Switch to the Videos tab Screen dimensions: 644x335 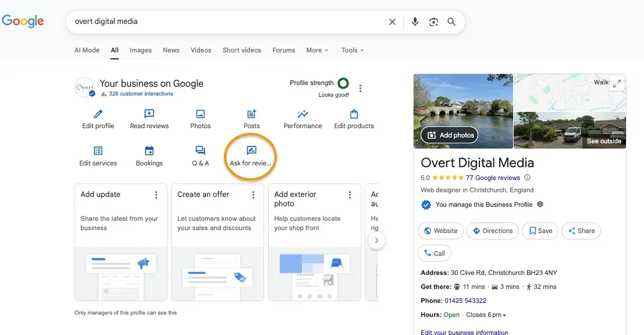tap(201, 50)
